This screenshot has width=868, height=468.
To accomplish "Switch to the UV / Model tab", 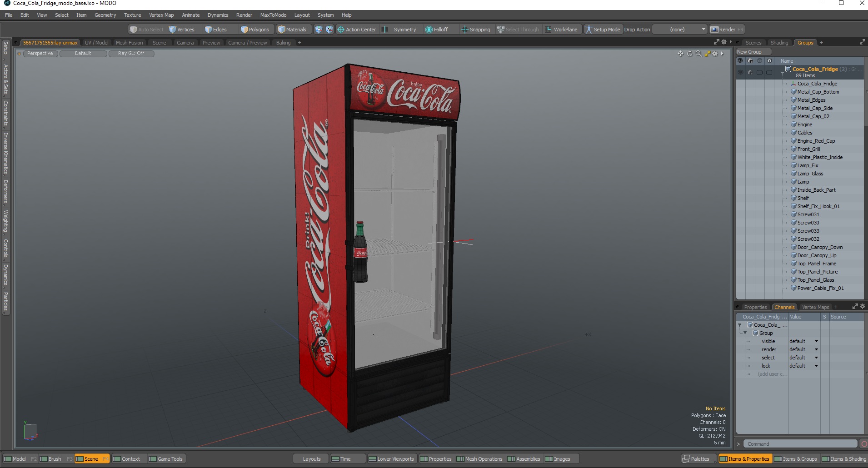I will pos(96,43).
